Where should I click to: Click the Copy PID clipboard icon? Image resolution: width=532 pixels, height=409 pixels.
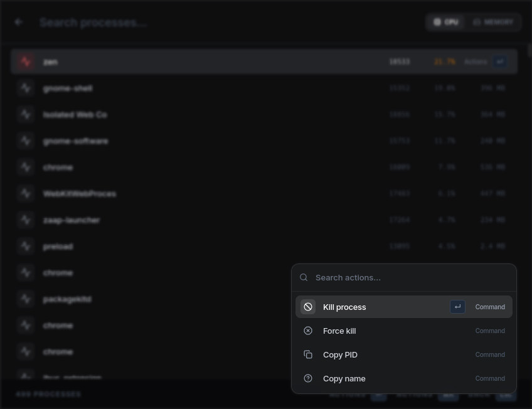tap(308, 354)
